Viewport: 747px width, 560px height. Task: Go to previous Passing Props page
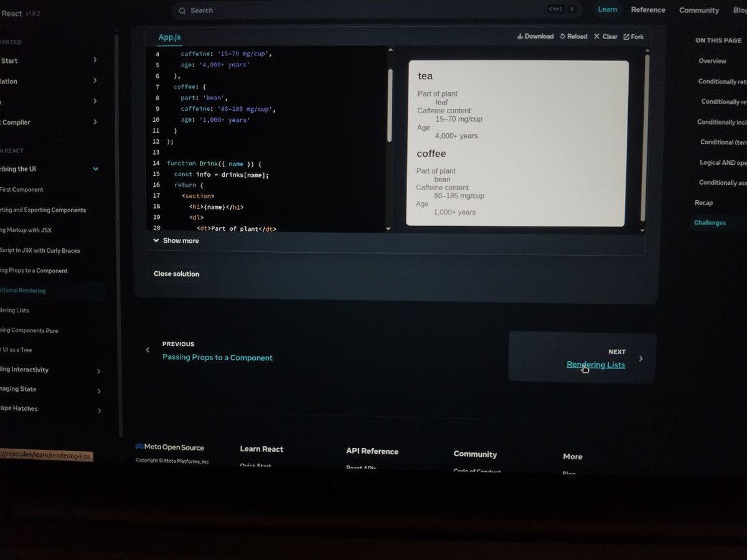pos(217,358)
